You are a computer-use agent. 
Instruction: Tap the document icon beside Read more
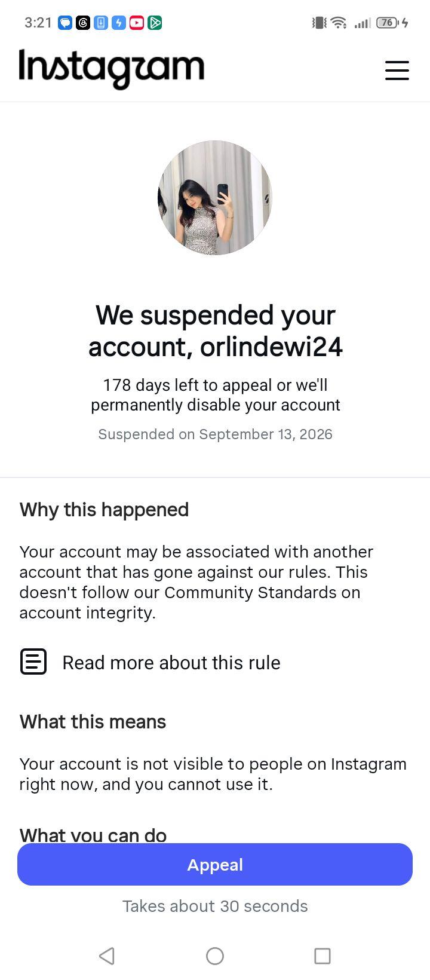pos(33,662)
